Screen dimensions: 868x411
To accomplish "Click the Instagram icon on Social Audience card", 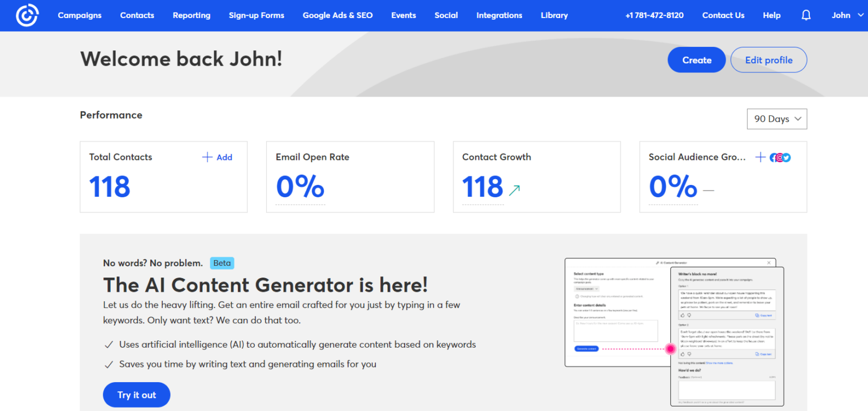I will coord(780,158).
